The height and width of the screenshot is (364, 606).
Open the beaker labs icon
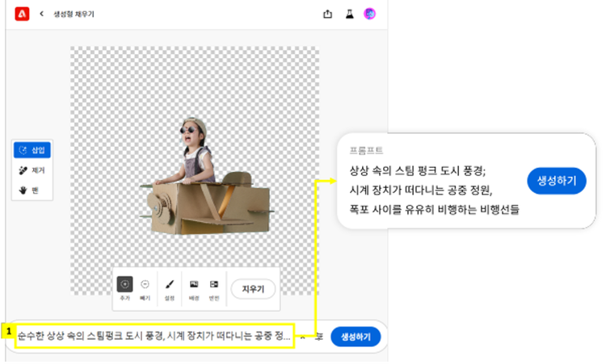tap(349, 14)
